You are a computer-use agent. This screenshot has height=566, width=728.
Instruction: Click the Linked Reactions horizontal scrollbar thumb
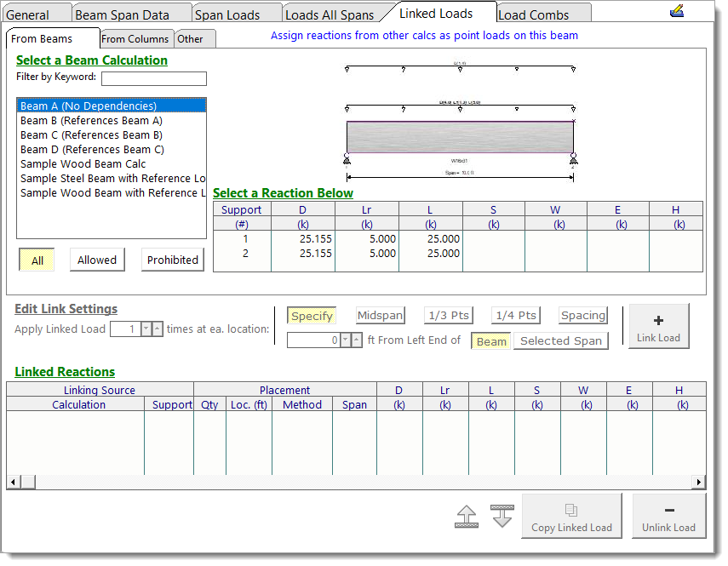[28, 482]
